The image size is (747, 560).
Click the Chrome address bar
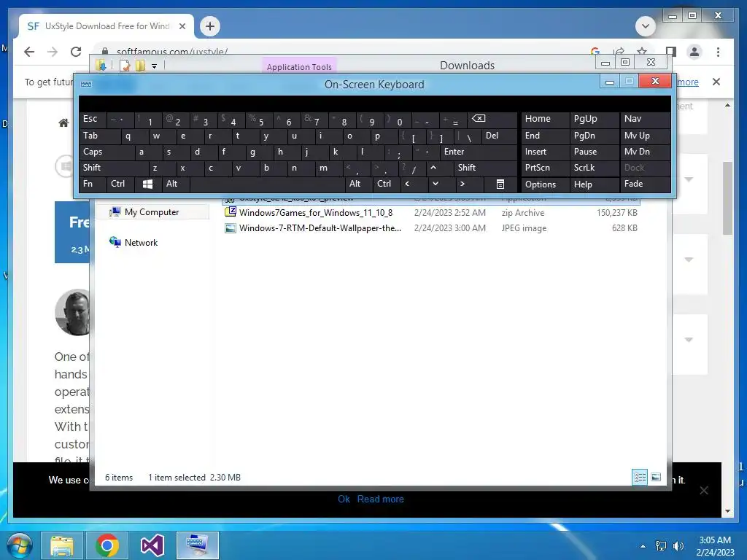(x=343, y=52)
